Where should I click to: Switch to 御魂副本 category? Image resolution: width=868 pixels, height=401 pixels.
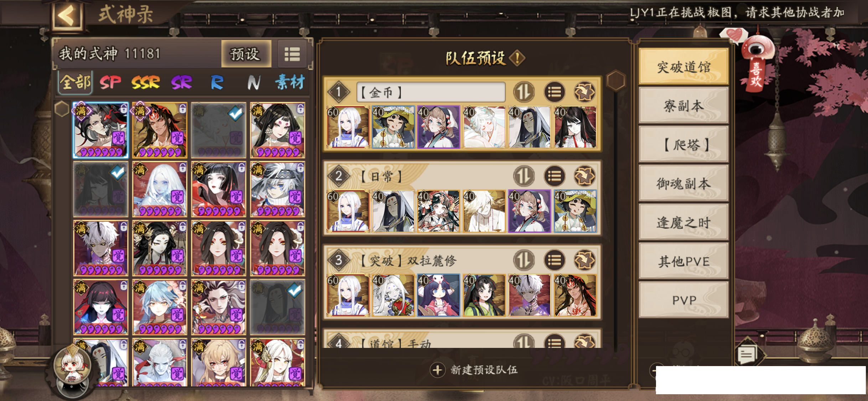683,184
